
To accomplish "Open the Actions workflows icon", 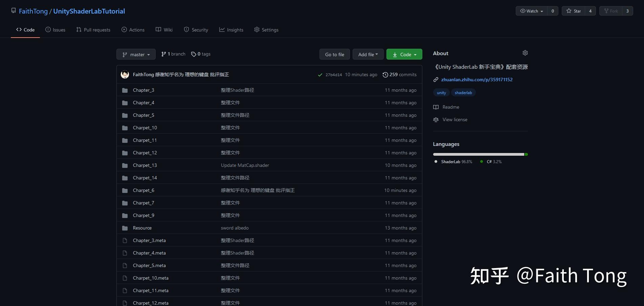I will pos(124,30).
